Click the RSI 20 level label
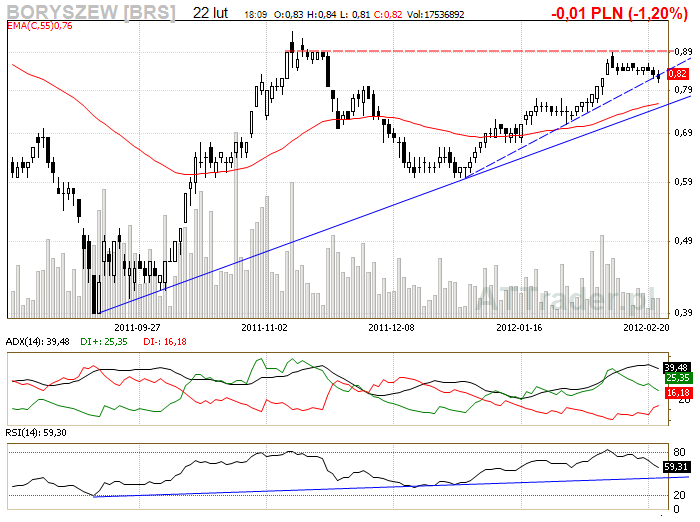This screenshot has height=522, width=700. tap(679, 495)
